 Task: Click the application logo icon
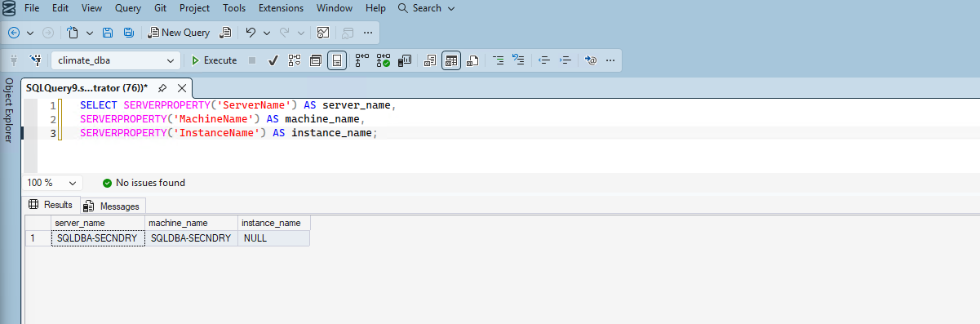click(8, 8)
